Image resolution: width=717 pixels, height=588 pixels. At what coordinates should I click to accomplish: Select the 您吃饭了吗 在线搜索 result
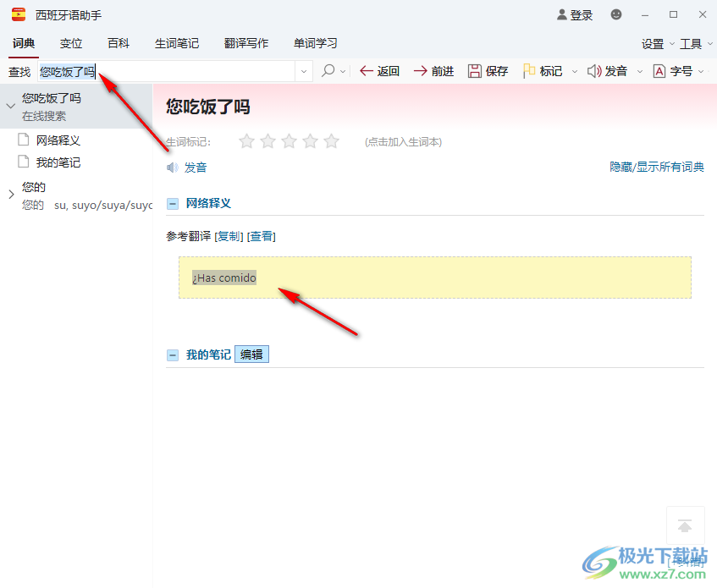pos(76,107)
